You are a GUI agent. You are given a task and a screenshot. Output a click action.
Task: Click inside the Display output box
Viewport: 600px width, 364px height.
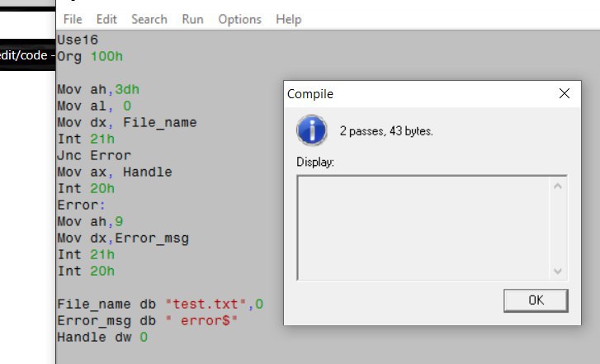tap(423, 228)
